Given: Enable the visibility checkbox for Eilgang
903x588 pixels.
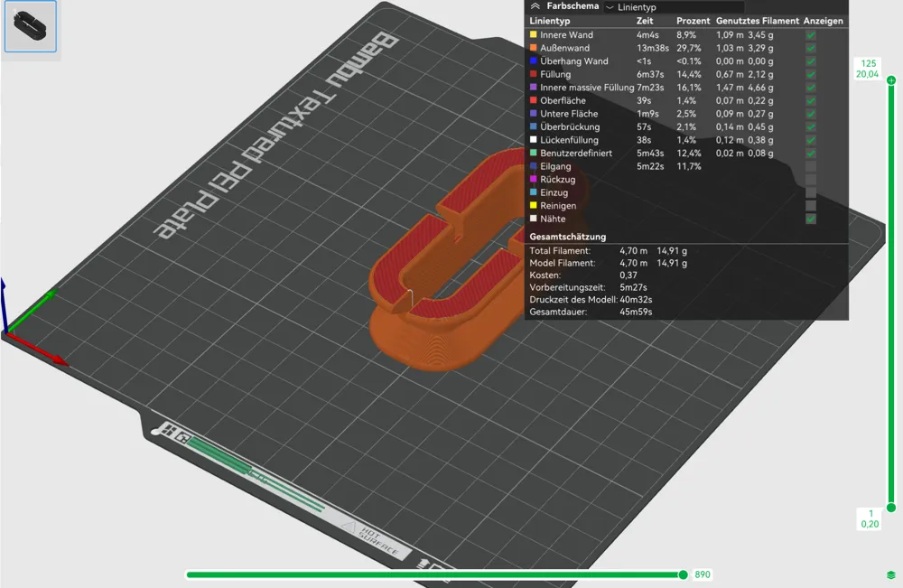Looking at the screenshot, I should pyautogui.click(x=811, y=166).
